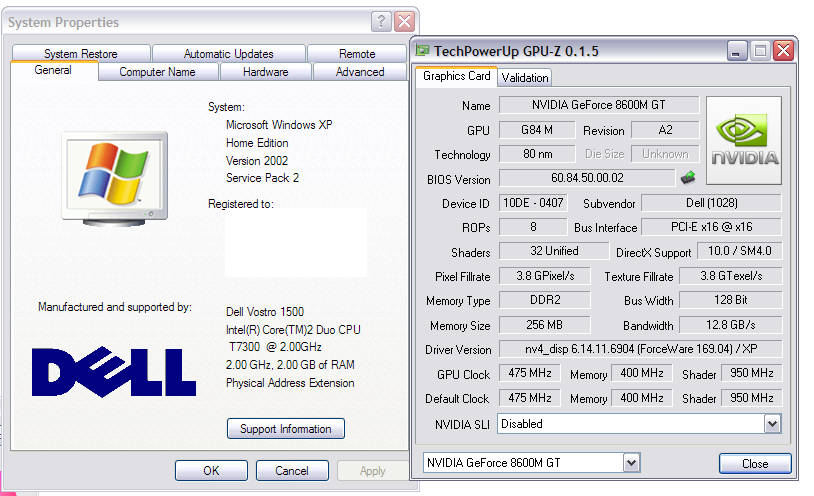Switch to the Automatic Updates tab
The width and height of the screenshot is (814, 496).
(x=228, y=53)
